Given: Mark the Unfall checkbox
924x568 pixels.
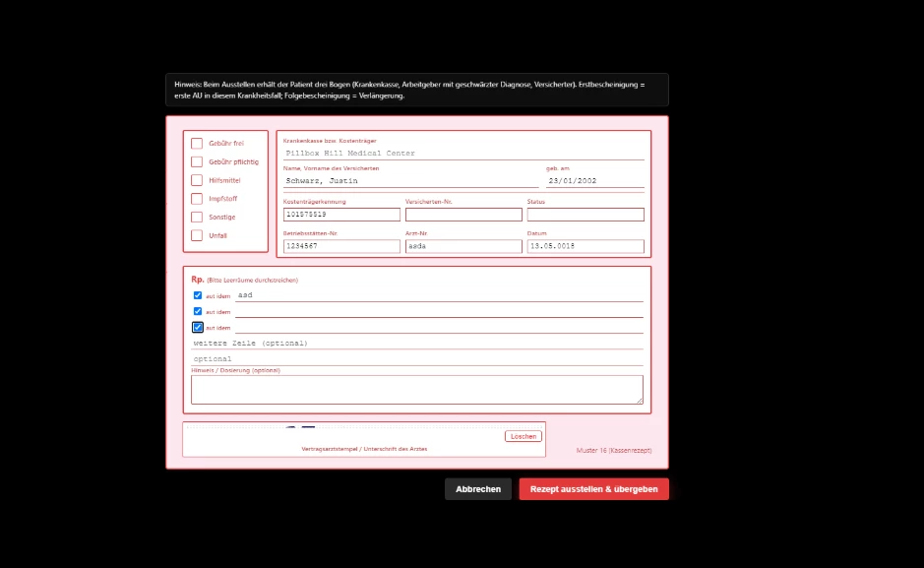Looking at the screenshot, I should (x=197, y=235).
